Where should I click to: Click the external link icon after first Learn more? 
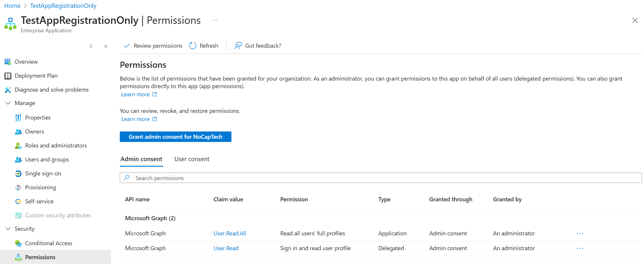[155, 94]
